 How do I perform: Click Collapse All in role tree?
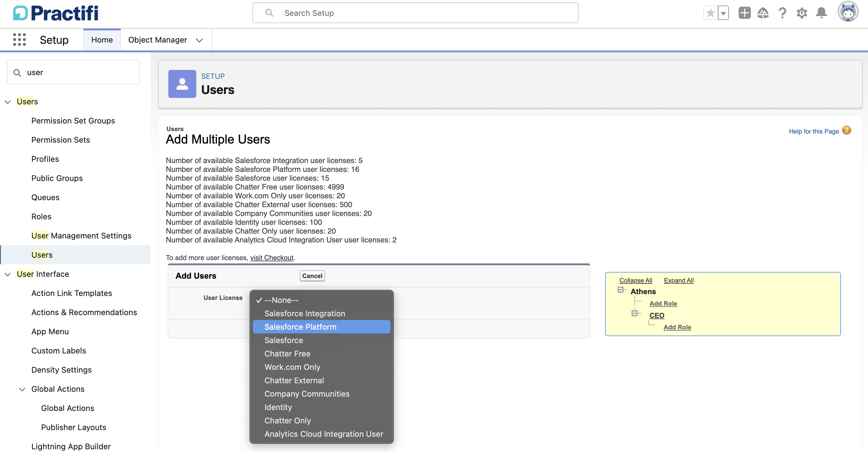pyautogui.click(x=635, y=280)
